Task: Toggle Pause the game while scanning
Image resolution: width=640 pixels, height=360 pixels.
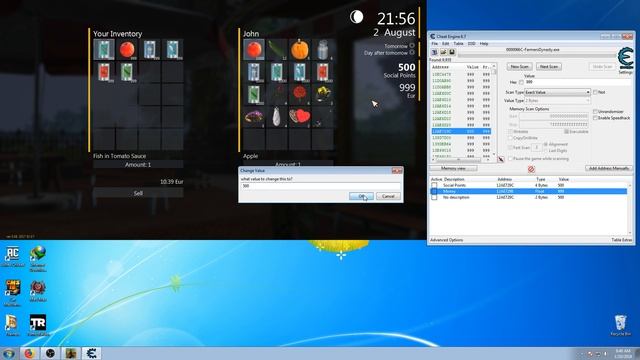Action: click(x=510, y=158)
